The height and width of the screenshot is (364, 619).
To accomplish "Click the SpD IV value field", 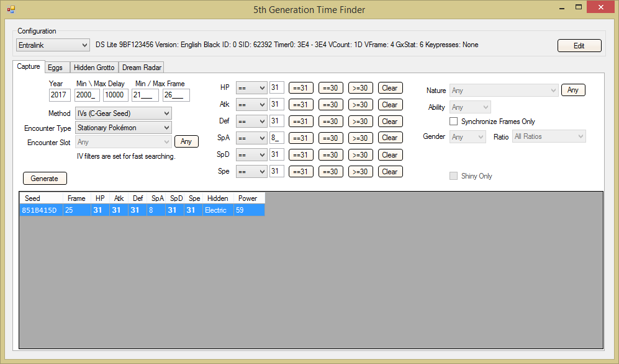I will (x=277, y=154).
